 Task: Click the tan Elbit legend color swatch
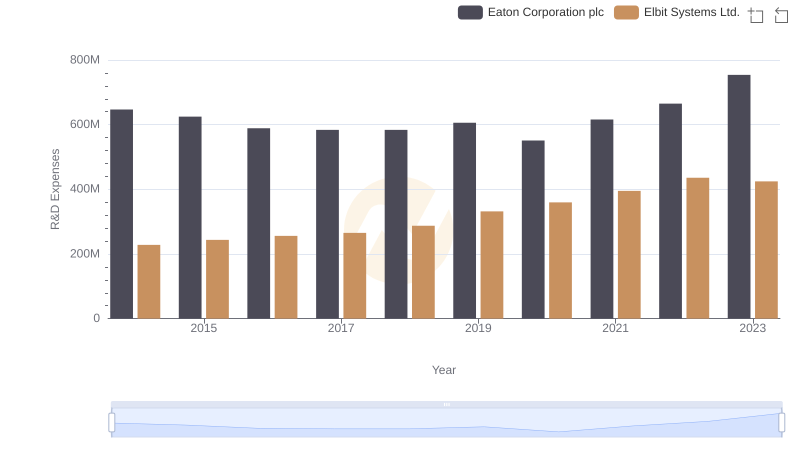pos(627,12)
